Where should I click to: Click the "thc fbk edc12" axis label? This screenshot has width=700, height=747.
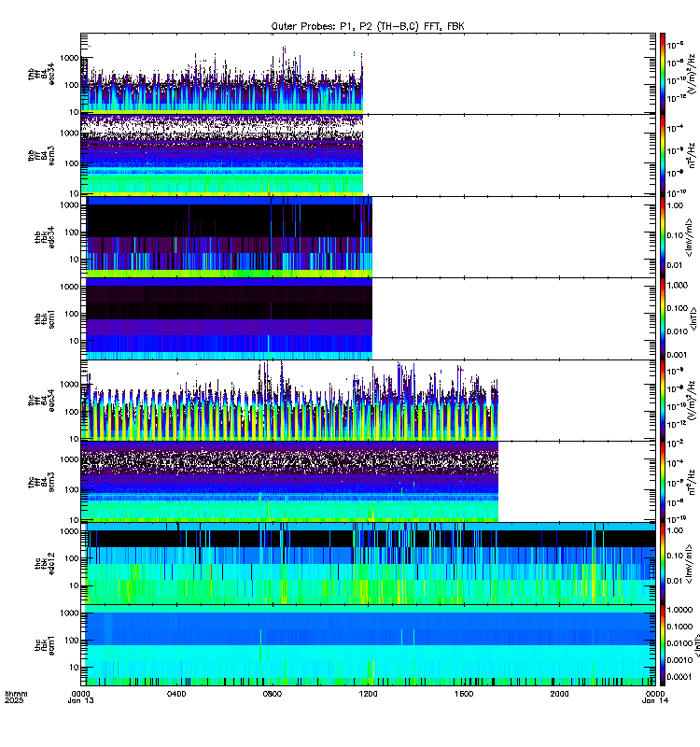45,564
